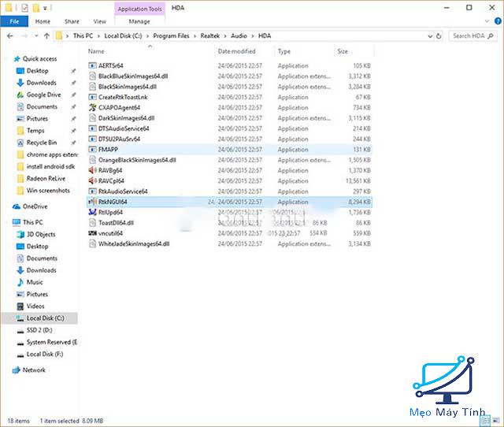Select the AERTSr64 application icon
This screenshot has width=504, height=427.
(93, 65)
